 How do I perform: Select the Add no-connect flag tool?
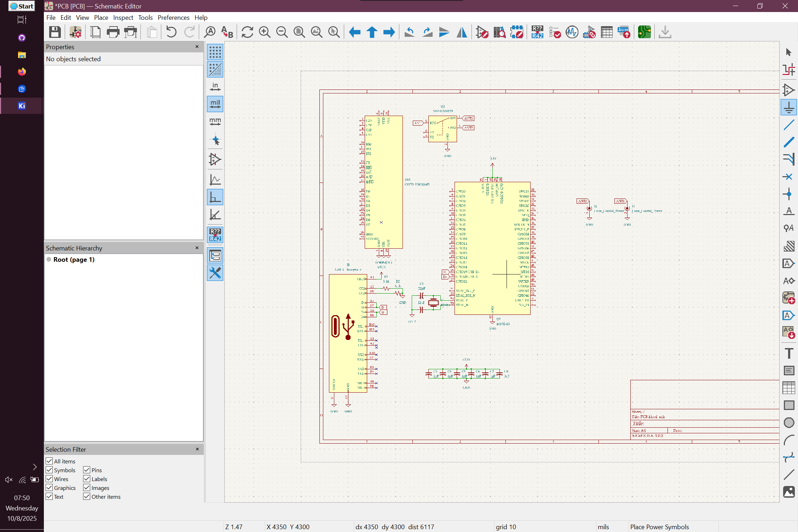coord(789,177)
